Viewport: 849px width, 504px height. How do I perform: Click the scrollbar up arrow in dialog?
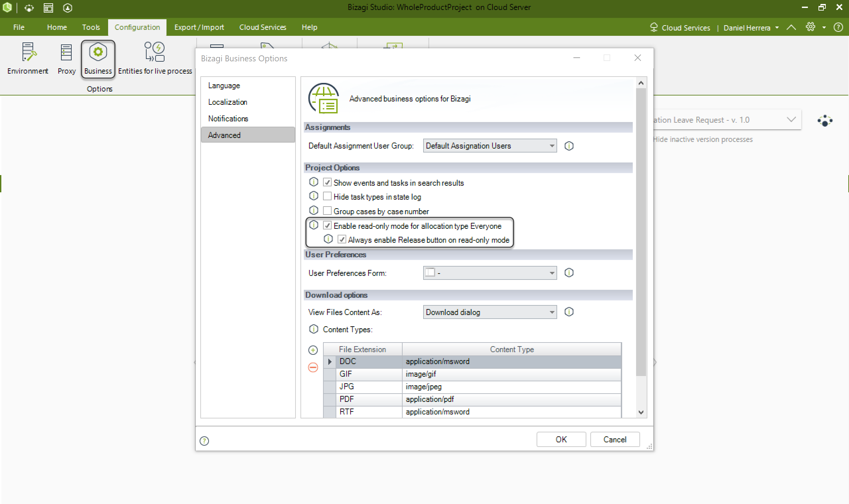[x=641, y=83]
